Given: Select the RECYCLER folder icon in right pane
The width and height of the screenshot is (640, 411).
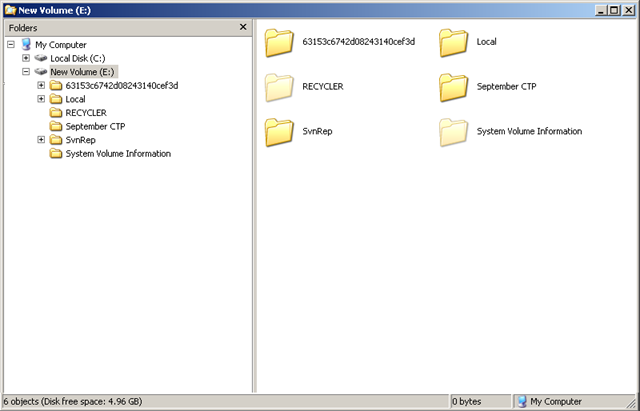Looking at the screenshot, I should [x=279, y=87].
